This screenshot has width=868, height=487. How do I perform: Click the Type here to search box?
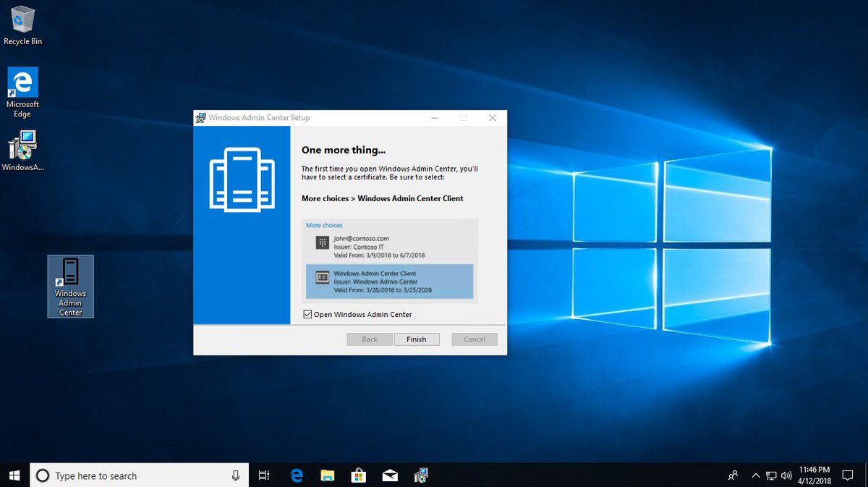140,475
